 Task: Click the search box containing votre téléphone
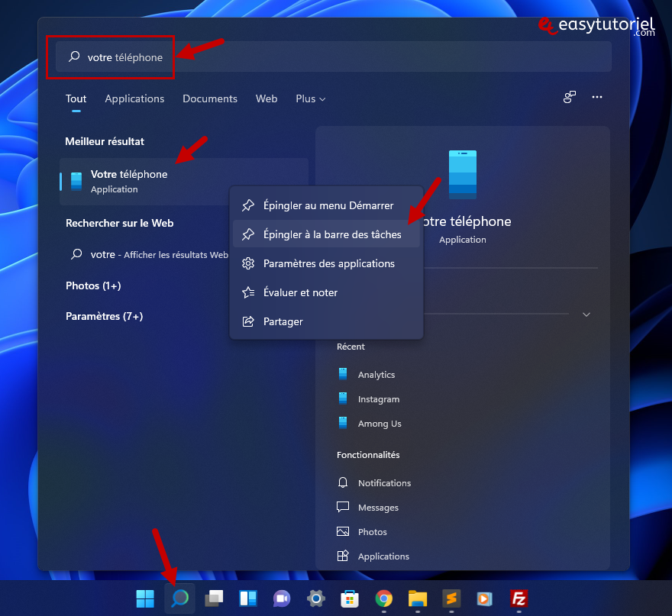click(x=334, y=56)
